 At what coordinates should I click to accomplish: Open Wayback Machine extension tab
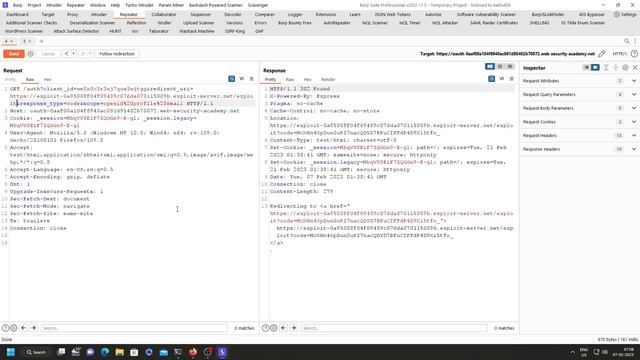[197, 31]
